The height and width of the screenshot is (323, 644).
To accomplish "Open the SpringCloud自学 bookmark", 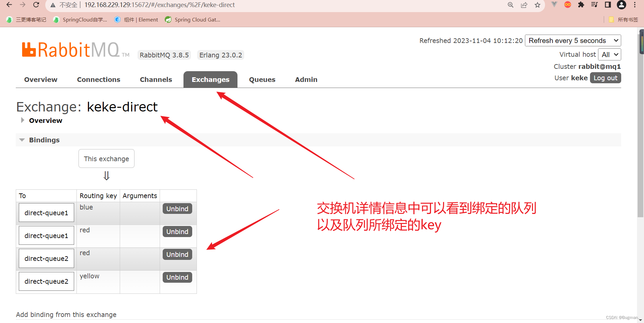I will [80, 20].
